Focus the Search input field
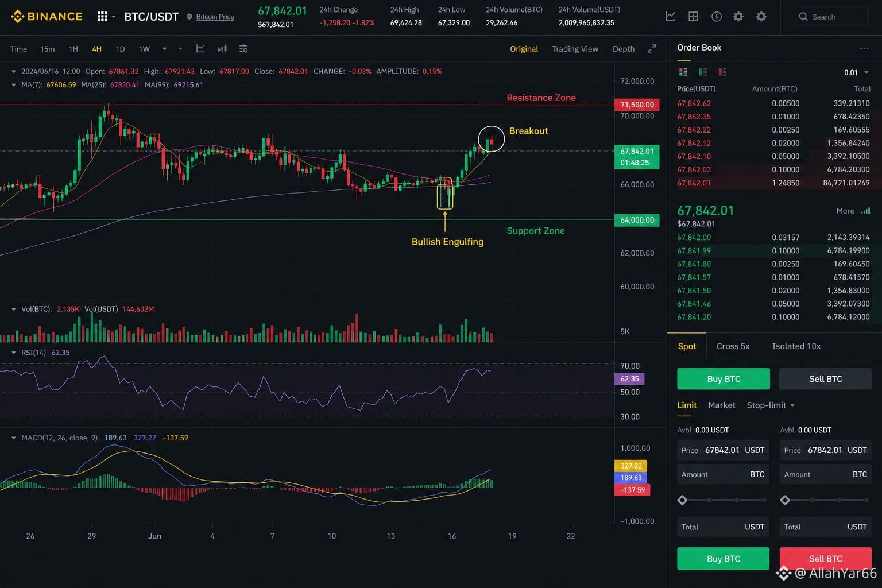 tap(831, 17)
